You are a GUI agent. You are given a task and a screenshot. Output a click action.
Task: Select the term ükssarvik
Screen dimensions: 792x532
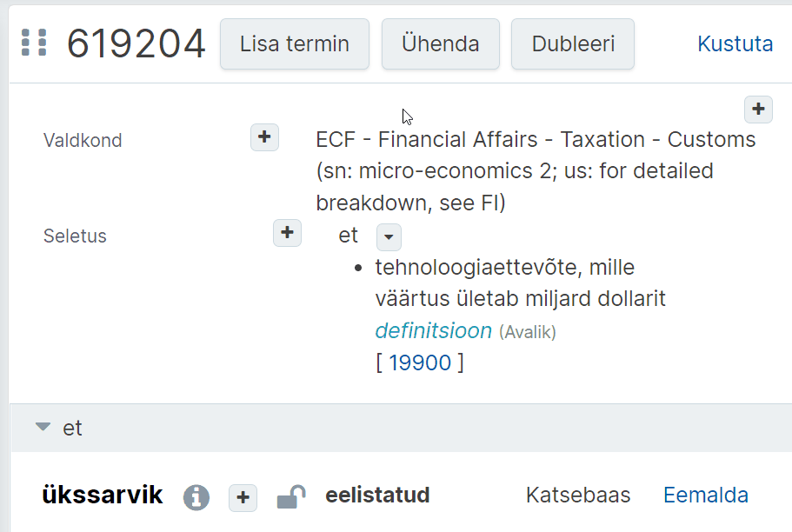[x=103, y=495]
